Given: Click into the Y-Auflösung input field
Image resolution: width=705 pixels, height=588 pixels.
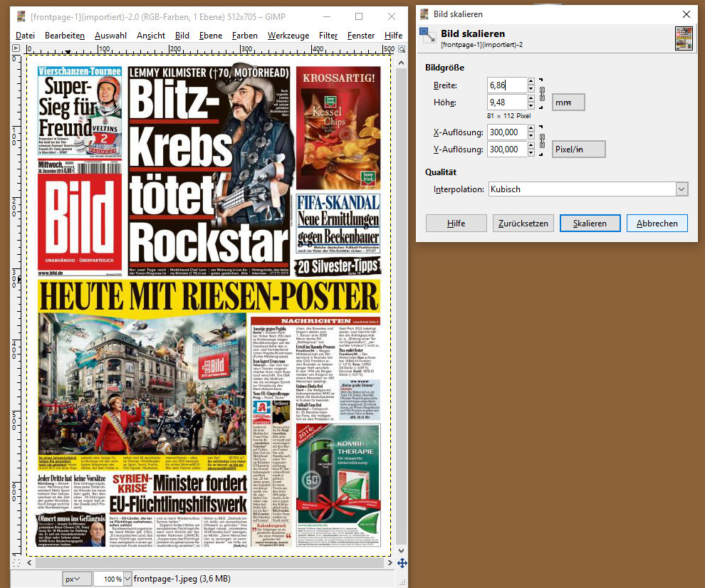Looking at the screenshot, I should (x=507, y=149).
